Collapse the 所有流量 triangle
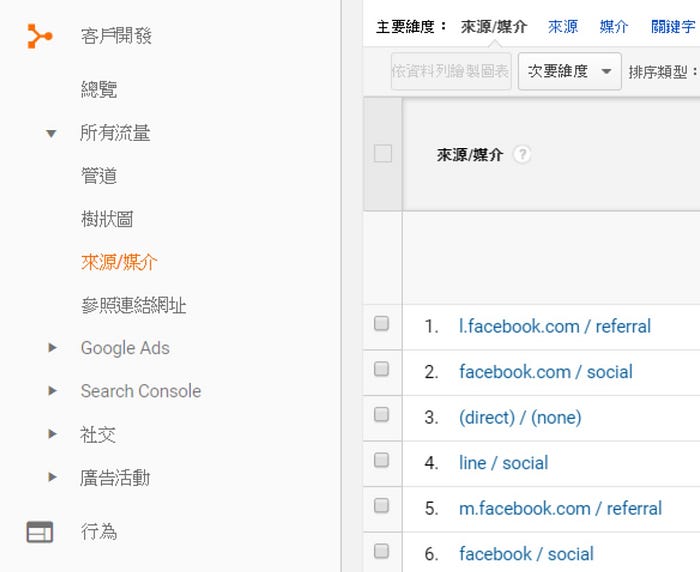 point(51,133)
